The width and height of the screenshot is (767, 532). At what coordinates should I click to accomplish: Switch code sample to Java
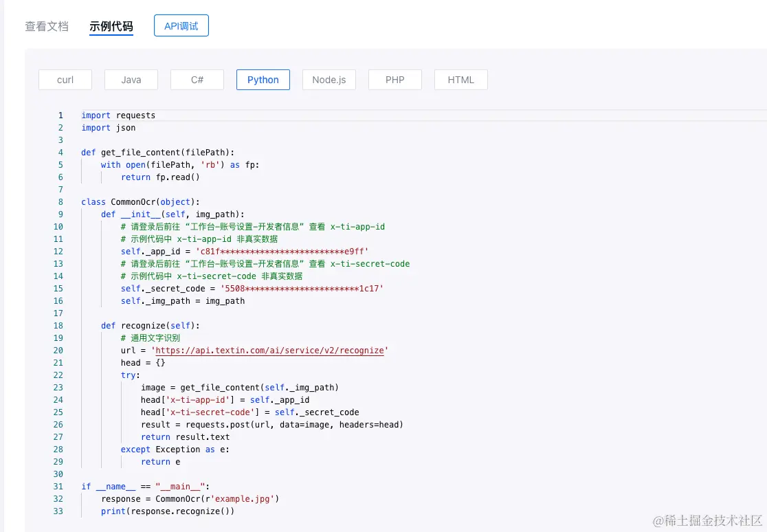pyautogui.click(x=131, y=80)
